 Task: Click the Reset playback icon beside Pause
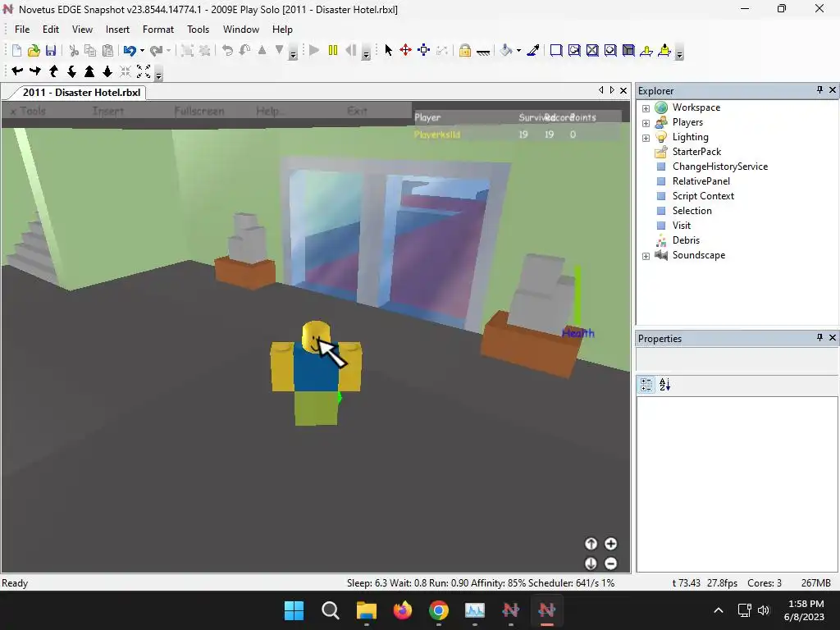351,50
